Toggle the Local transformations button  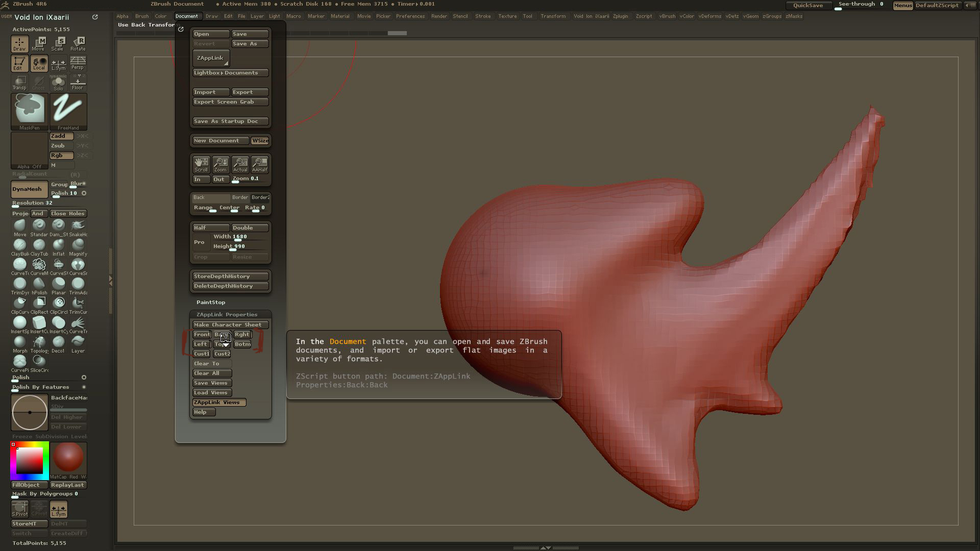click(x=39, y=63)
